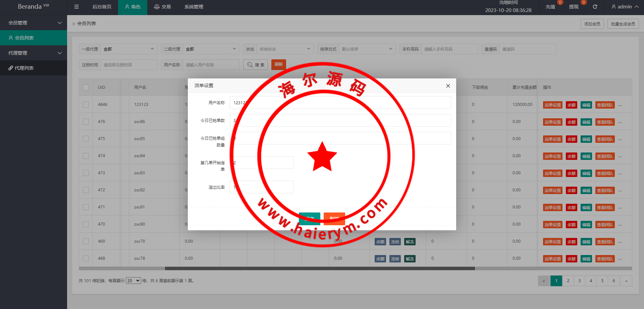
Task: Switch to 后台首页 tab
Action: pyautogui.click(x=102, y=7)
